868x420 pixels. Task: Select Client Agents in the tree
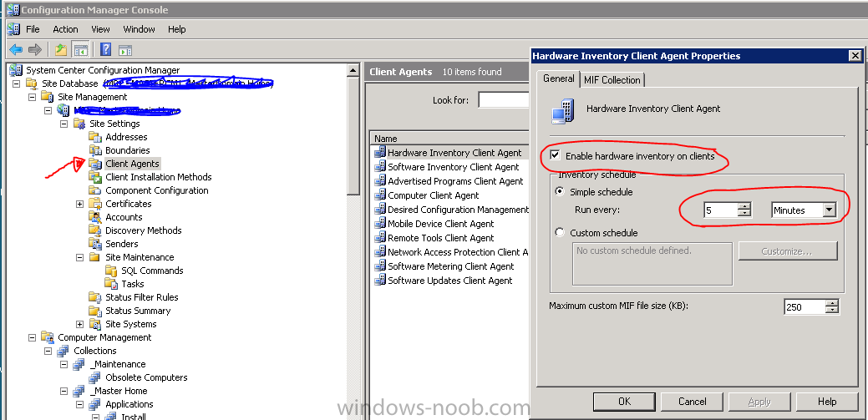coord(132,164)
